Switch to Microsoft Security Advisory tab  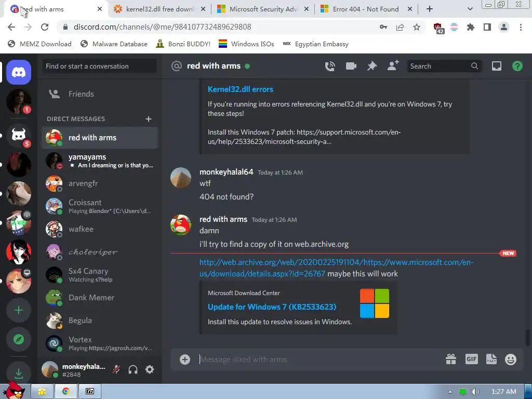pos(263,9)
